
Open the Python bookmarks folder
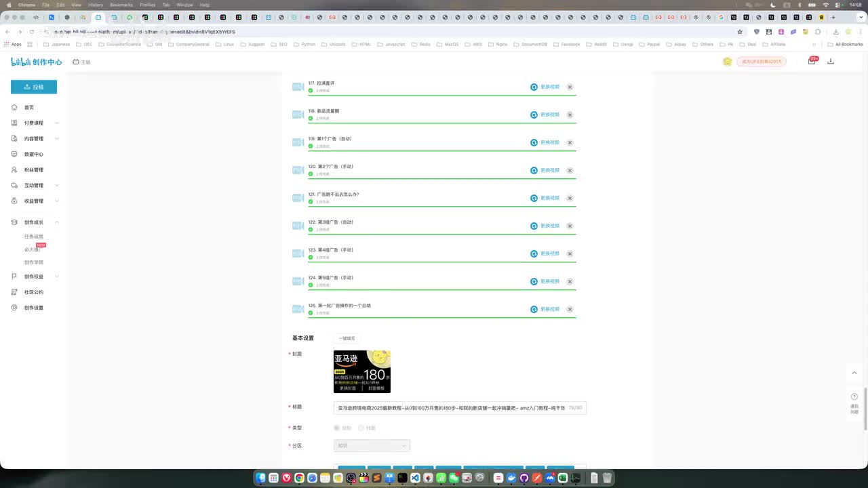[x=304, y=44]
